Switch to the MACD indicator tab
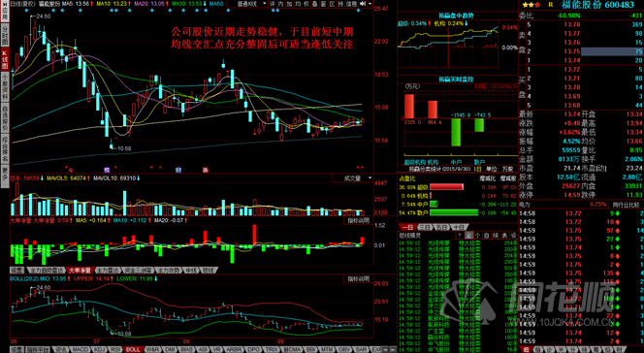 pos(80,350)
